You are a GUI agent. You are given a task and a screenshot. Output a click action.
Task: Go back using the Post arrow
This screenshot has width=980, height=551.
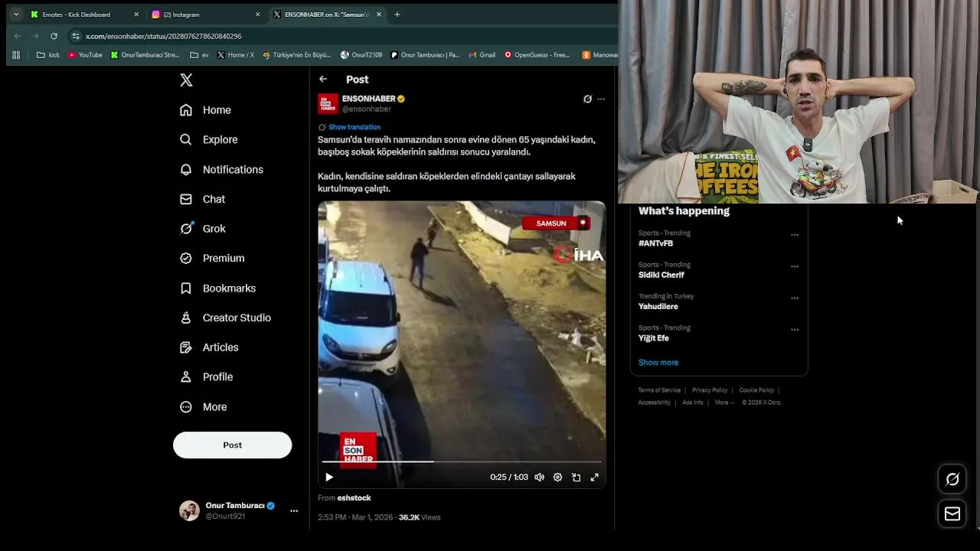pos(323,80)
